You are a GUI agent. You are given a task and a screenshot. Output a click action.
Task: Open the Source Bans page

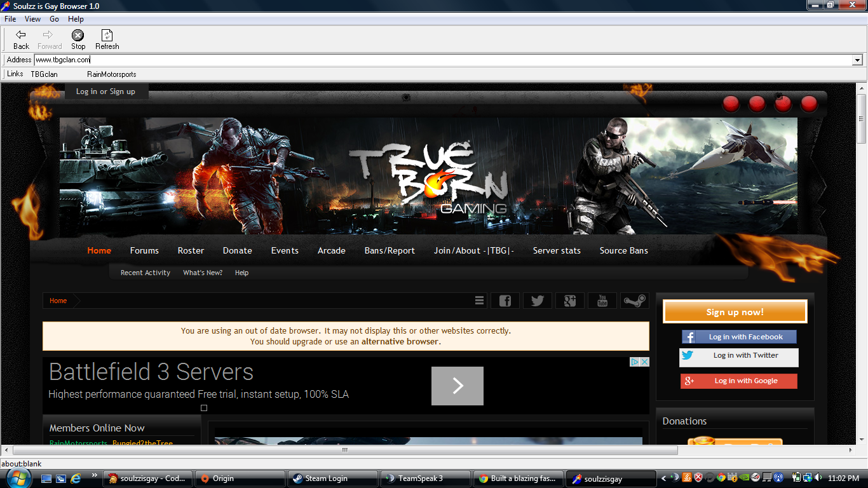pyautogui.click(x=624, y=250)
